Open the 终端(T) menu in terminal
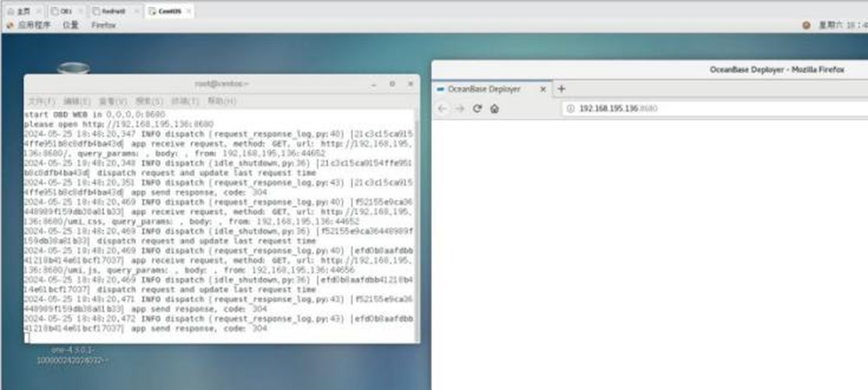Image resolution: width=868 pixels, height=390 pixels. click(x=185, y=101)
